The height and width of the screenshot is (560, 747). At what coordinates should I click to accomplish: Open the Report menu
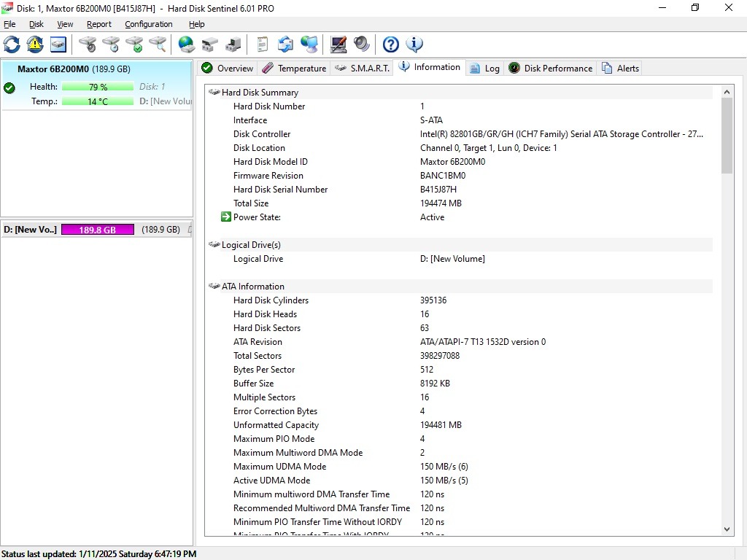point(99,24)
